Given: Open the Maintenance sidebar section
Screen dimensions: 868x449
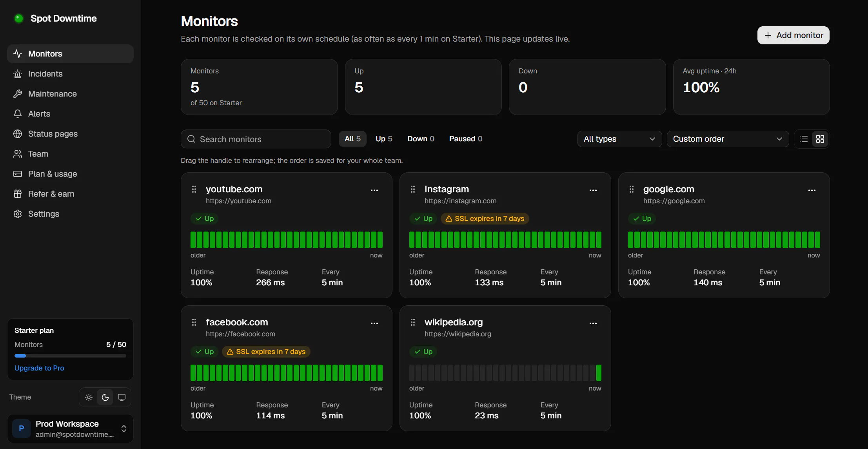Looking at the screenshot, I should [x=70, y=94].
